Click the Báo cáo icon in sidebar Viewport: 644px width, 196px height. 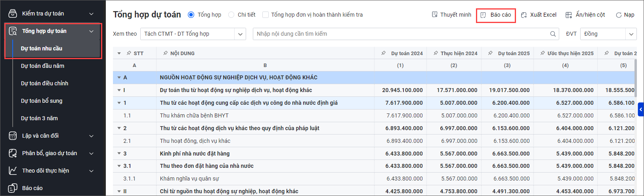click(x=13, y=188)
